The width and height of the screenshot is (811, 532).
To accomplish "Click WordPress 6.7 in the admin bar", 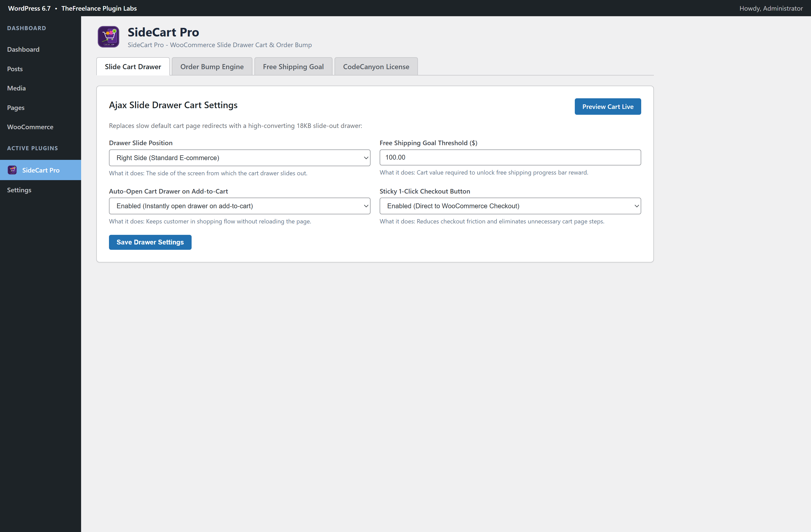I will pos(29,8).
